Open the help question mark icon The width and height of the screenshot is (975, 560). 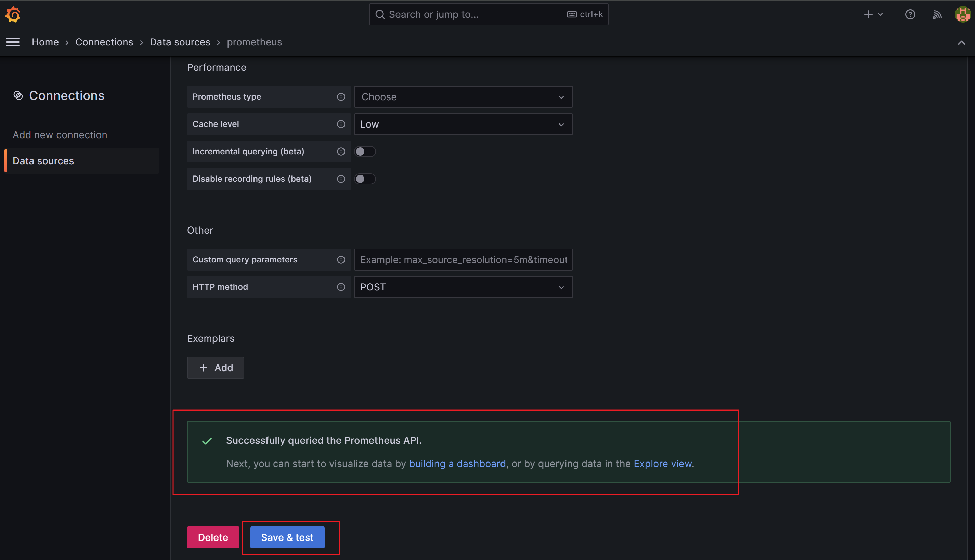pos(910,15)
